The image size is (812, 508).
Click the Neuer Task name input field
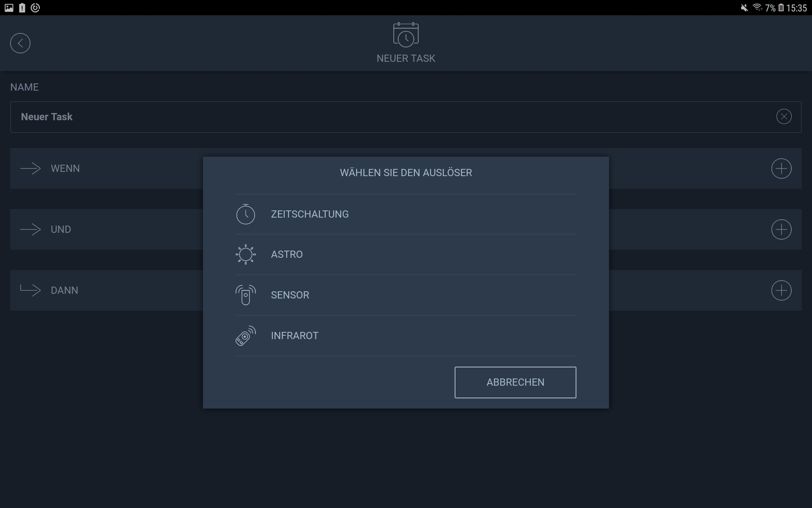381,117
